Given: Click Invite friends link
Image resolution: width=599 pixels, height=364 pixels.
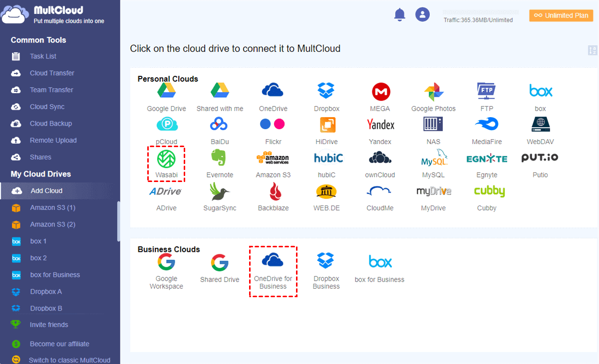Looking at the screenshot, I should [x=49, y=325].
